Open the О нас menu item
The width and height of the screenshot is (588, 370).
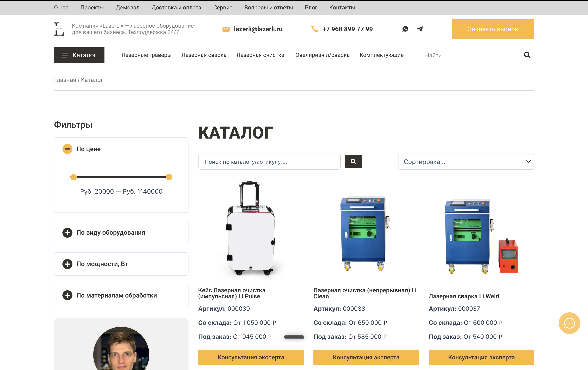pos(61,8)
